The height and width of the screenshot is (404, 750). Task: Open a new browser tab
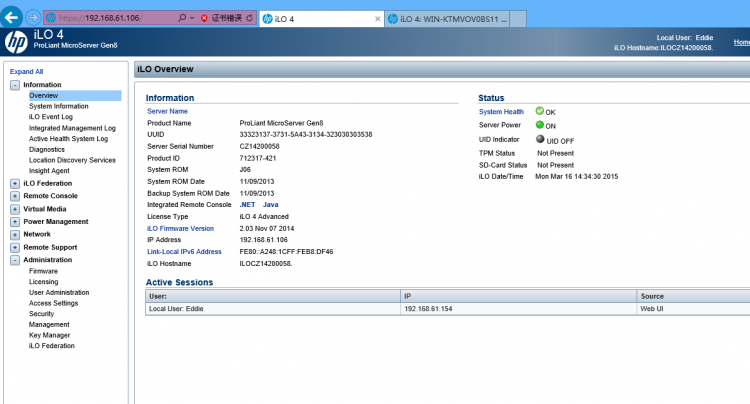click(x=518, y=19)
